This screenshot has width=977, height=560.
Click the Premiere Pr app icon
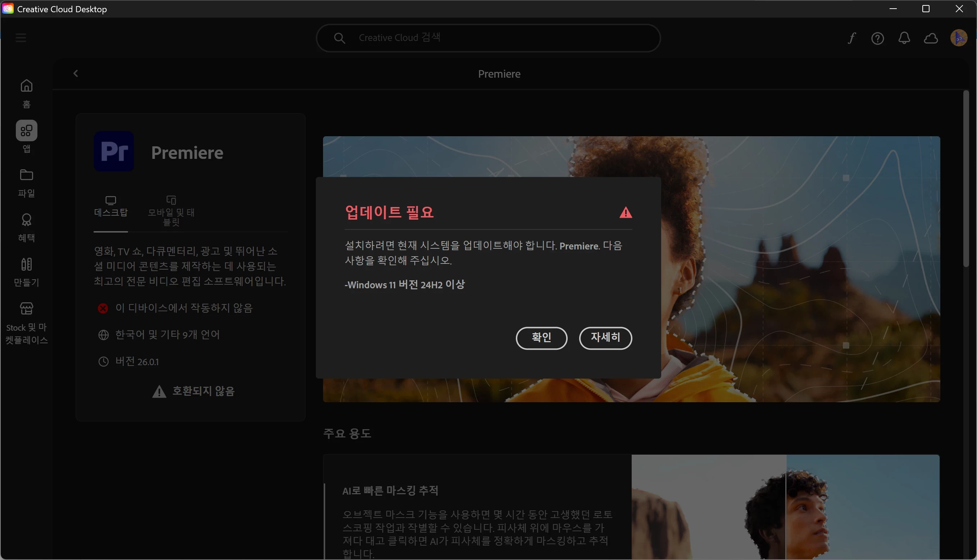[114, 151]
